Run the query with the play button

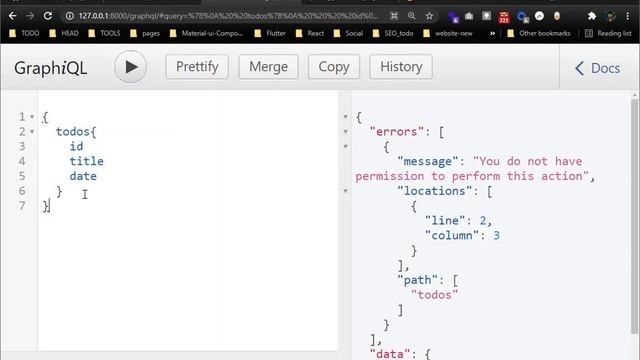click(130, 67)
